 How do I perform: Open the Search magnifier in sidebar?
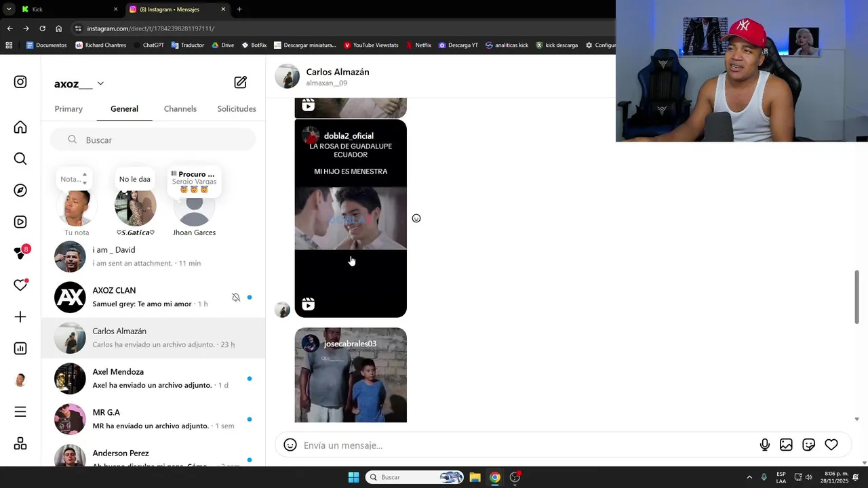(x=20, y=159)
